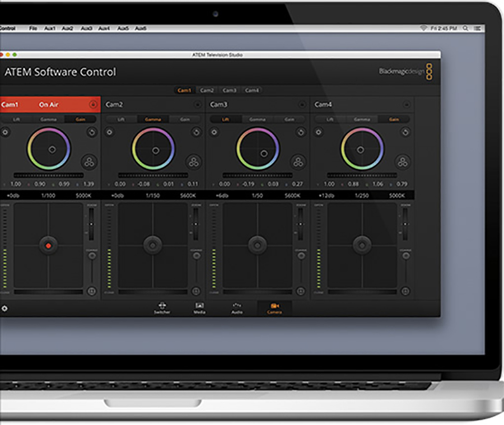Open settings gear at window bottom-left
The image size is (504, 425).
click(x=4, y=309)
